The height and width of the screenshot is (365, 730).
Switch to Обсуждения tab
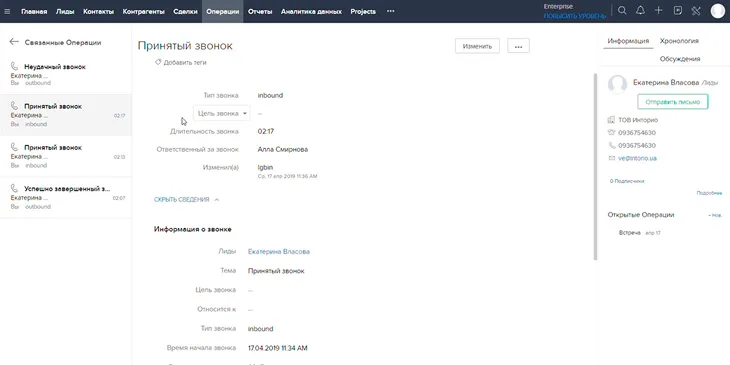[680, 59]
